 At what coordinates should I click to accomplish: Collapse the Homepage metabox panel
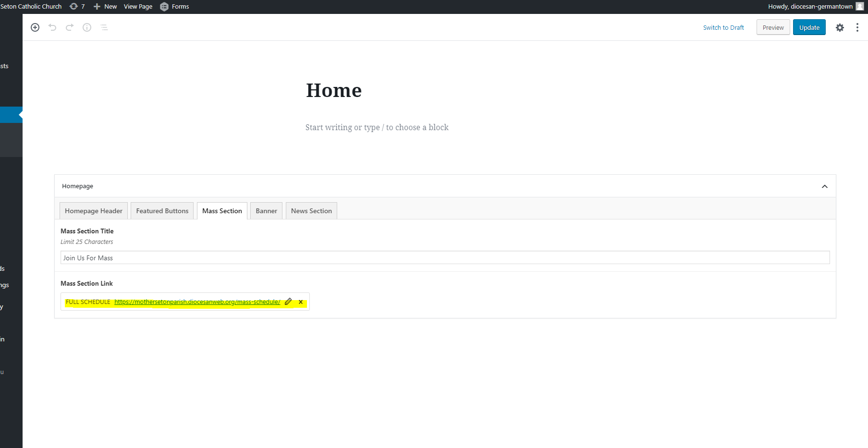(824, 186)
